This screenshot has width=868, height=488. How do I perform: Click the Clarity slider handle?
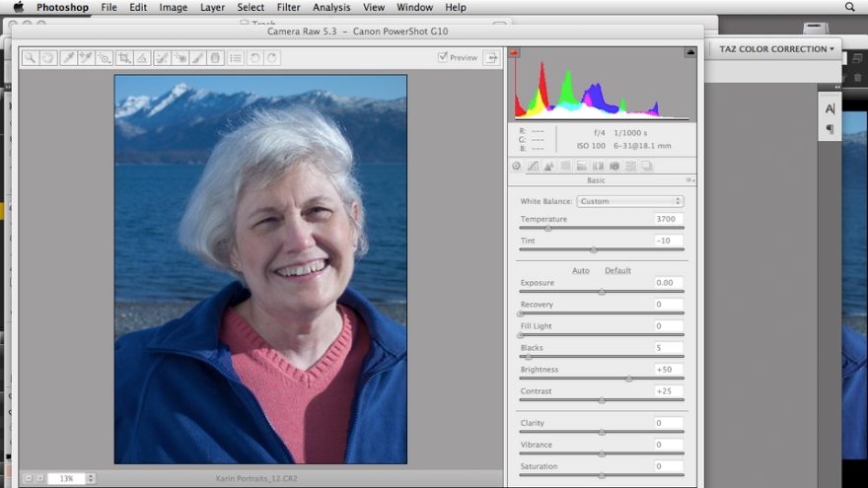[x=602, y=432]
